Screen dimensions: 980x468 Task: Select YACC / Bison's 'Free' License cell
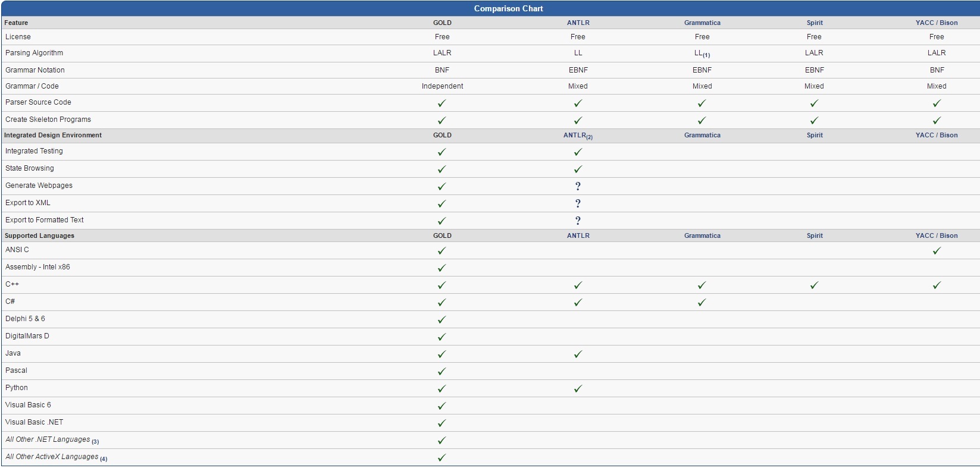coord(937,37)
